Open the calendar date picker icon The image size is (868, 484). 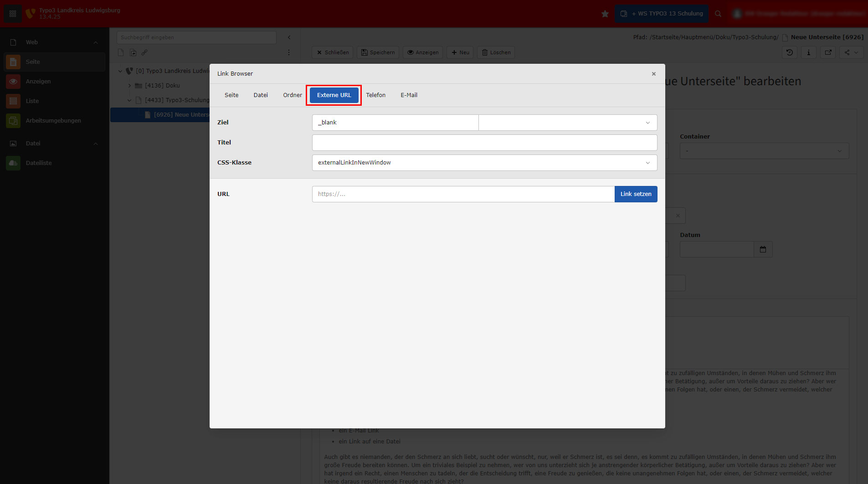[x=763, y=249]
